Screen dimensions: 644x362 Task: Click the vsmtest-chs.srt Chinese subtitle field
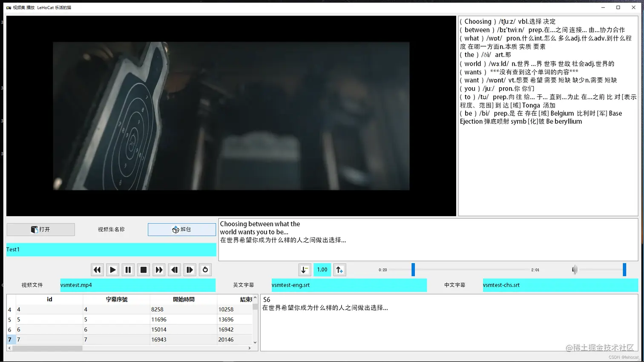pyautogui.click(x=560, y=285)
